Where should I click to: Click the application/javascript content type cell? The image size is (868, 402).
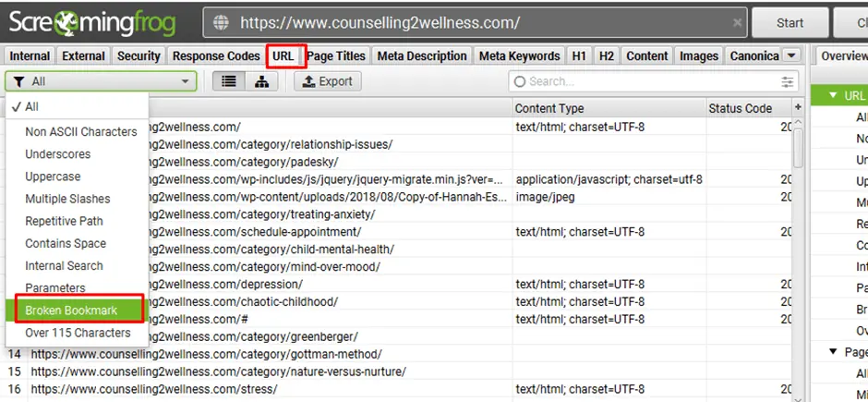pyautogui.click(x=609, y=179)
